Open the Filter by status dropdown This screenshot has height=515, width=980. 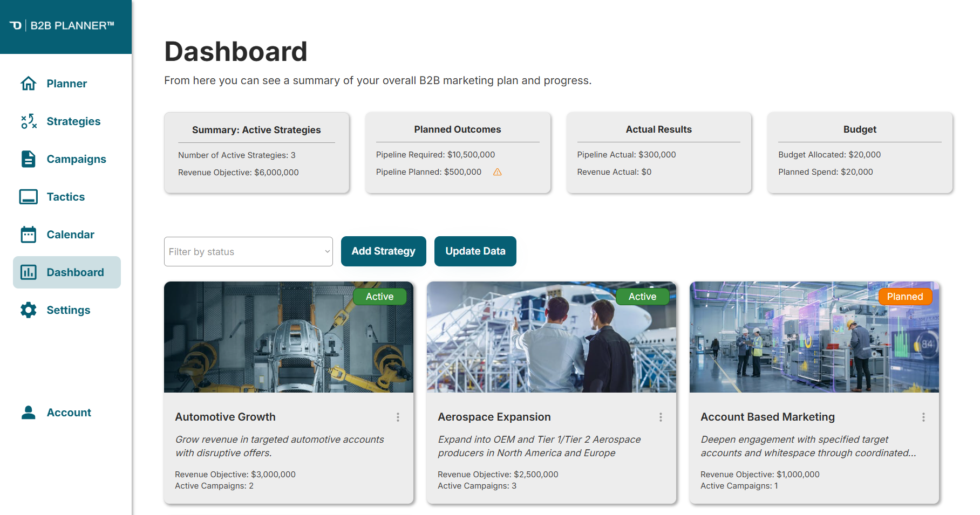coord(248,252)
